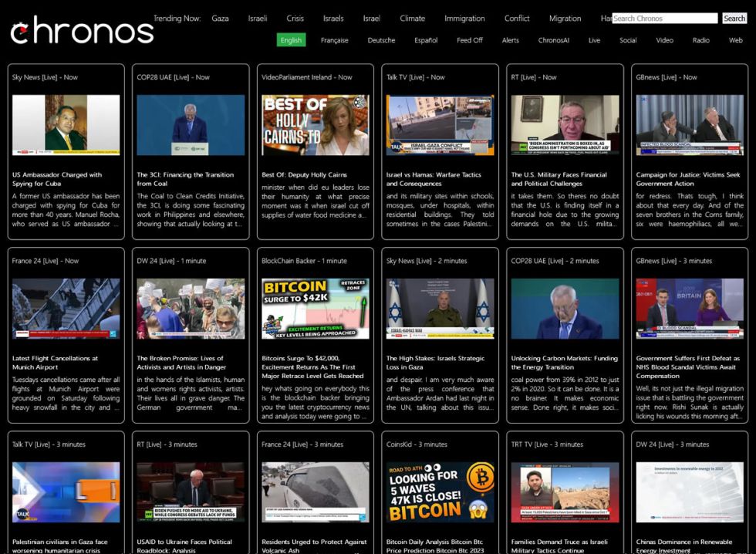Focus the Search Chronos input field

pos(665,19)
